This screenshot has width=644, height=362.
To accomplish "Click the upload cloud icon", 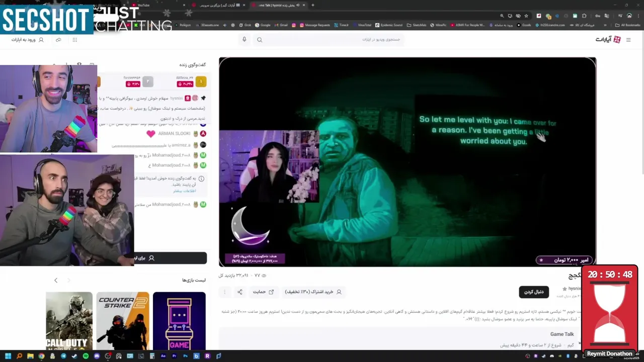I will point(58,40).
